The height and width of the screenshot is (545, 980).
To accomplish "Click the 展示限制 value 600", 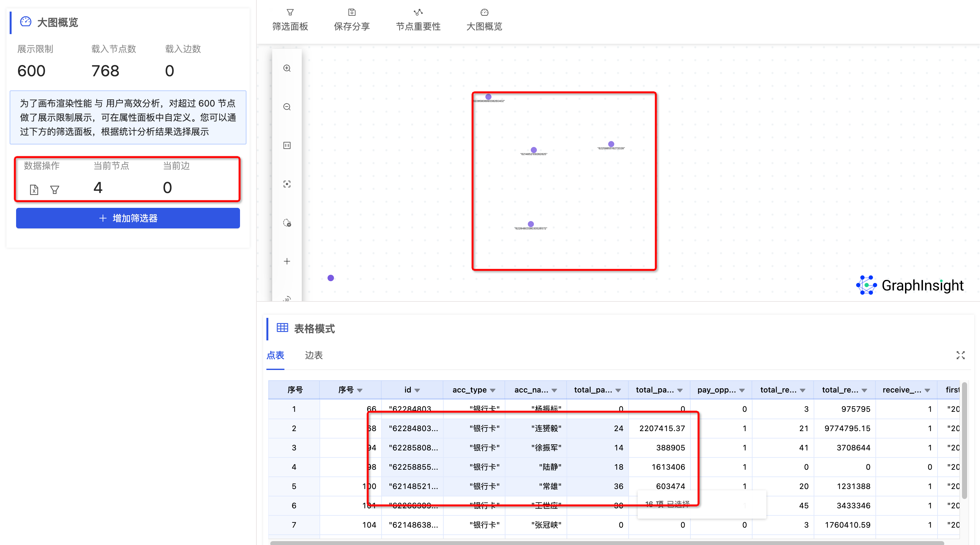I will [x=31, y=71].
